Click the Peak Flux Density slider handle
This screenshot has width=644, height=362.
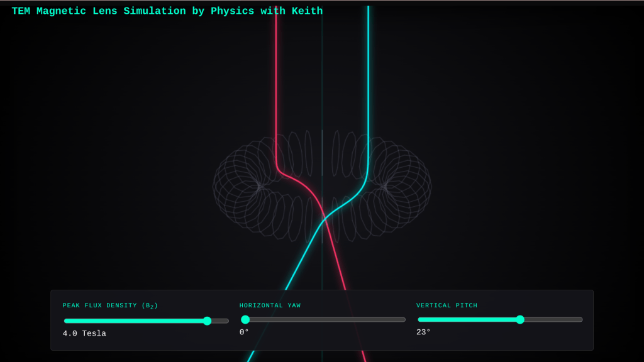pos(207,321)
